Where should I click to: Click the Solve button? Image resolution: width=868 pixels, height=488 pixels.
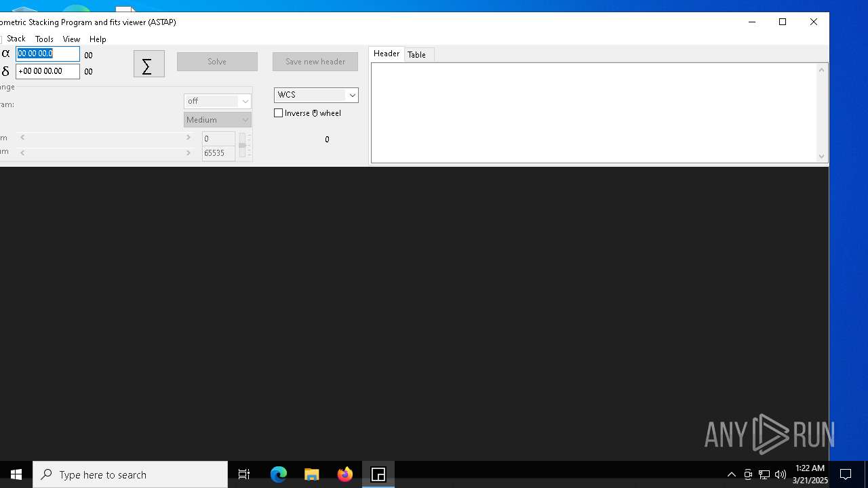(217, 62)
